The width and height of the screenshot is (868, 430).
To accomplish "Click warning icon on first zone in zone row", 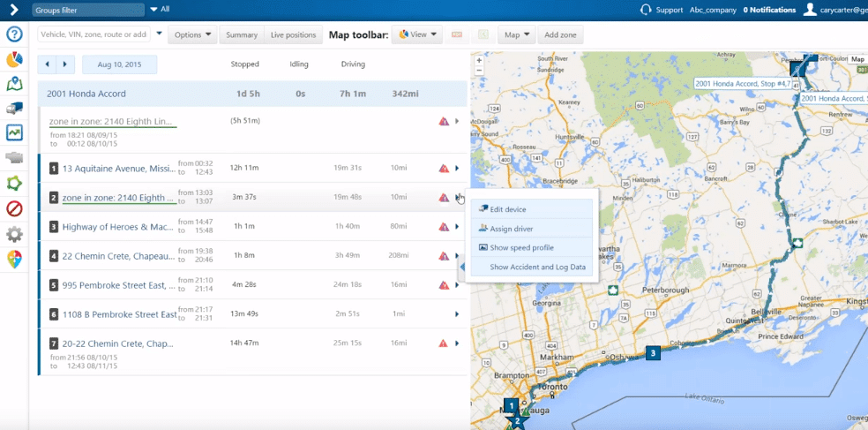I will 444,121.
